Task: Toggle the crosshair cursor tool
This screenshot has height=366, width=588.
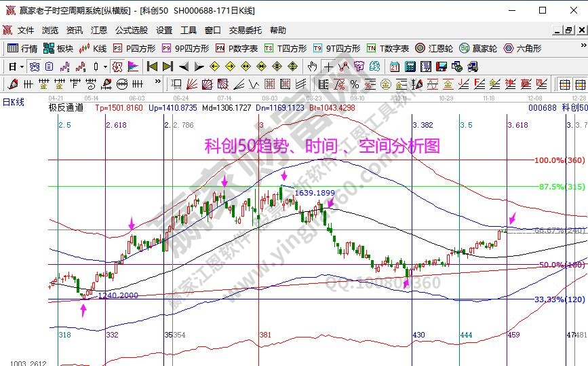Action: point(328,67)
